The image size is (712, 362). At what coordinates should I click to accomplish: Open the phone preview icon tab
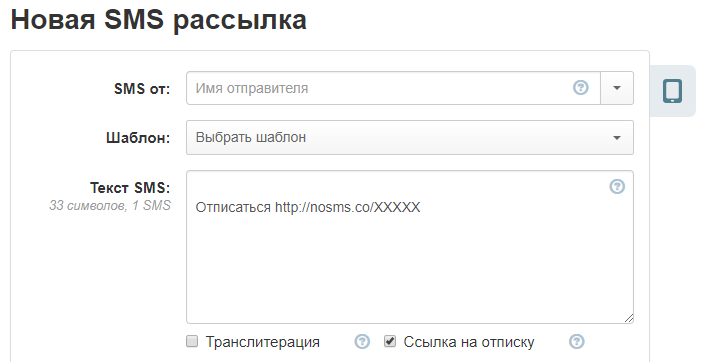pos(672,91)
